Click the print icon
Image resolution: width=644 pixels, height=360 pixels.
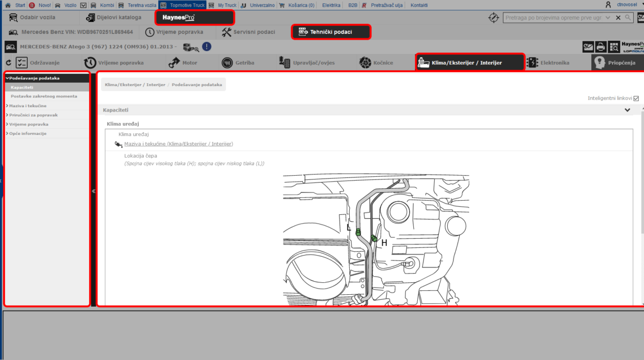coord(601,47)
